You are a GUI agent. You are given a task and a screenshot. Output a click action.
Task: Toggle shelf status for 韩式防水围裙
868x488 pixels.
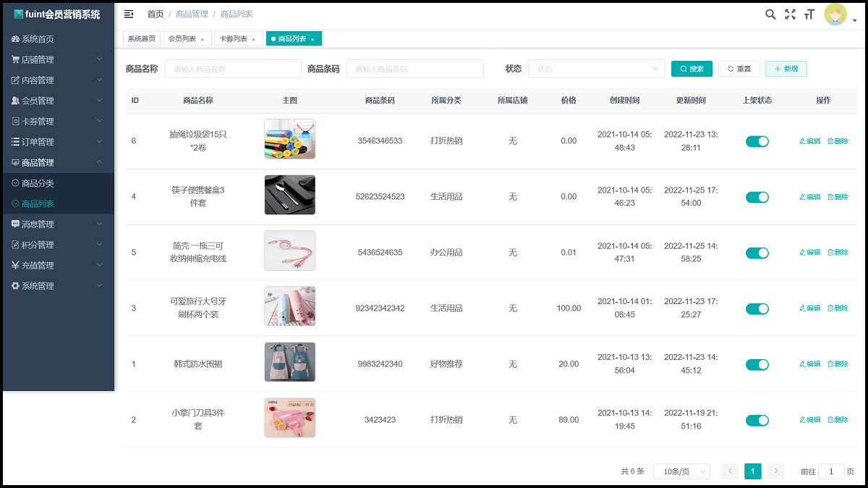[757, 364]
